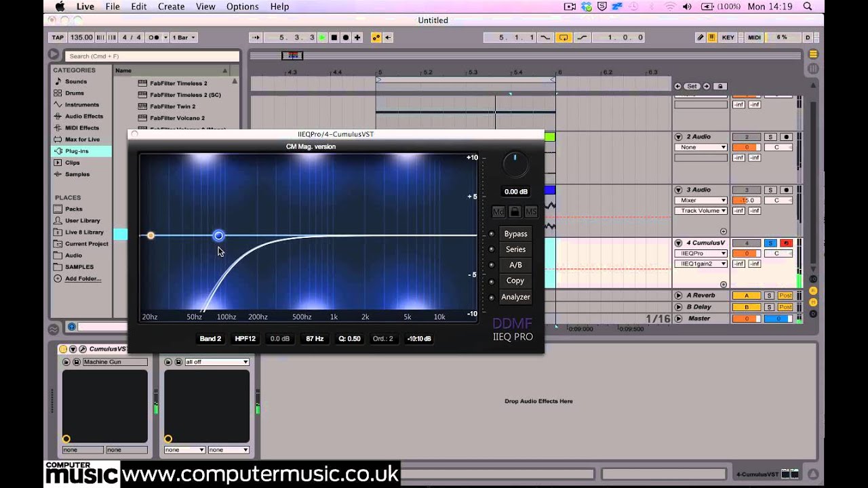Screen dimensions: 868x488
Task: Open the Track Volume automation dropdown
Action: pyautogui.click(x=701, y=211)
